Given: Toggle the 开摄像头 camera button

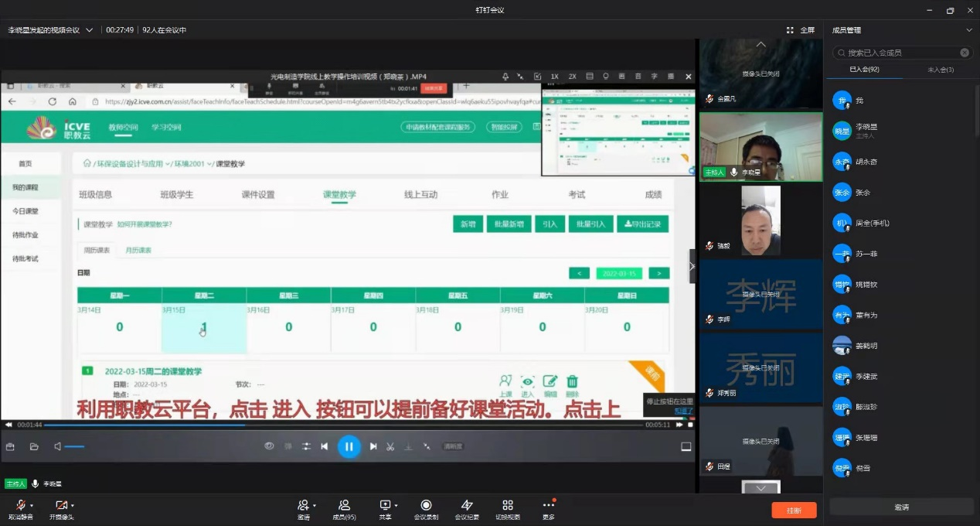Looking at the screenshot, I should (x=61, y=505).
